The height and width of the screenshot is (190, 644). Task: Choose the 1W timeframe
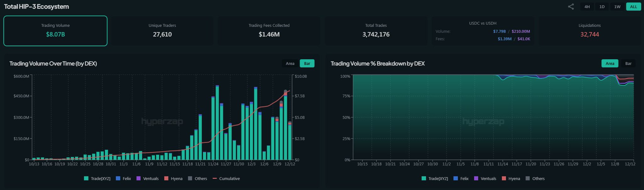617,7
